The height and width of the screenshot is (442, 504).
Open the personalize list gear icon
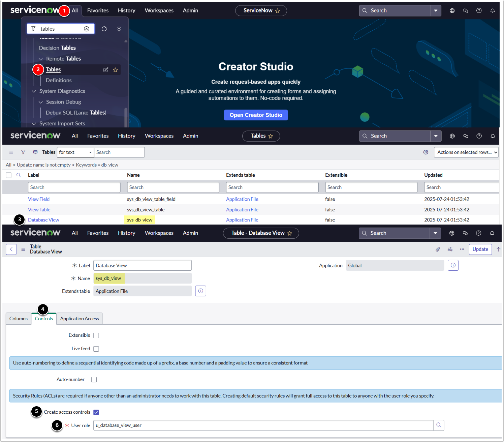[426, 152]
